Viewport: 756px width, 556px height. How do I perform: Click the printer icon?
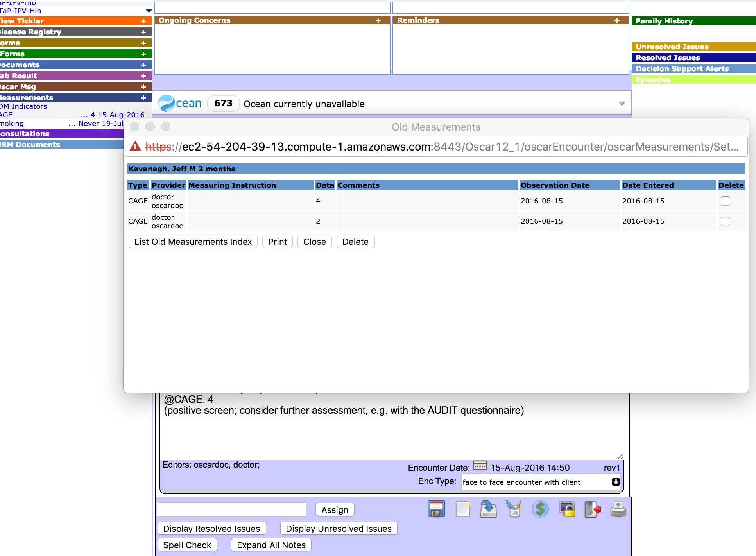tap(618, 509)
